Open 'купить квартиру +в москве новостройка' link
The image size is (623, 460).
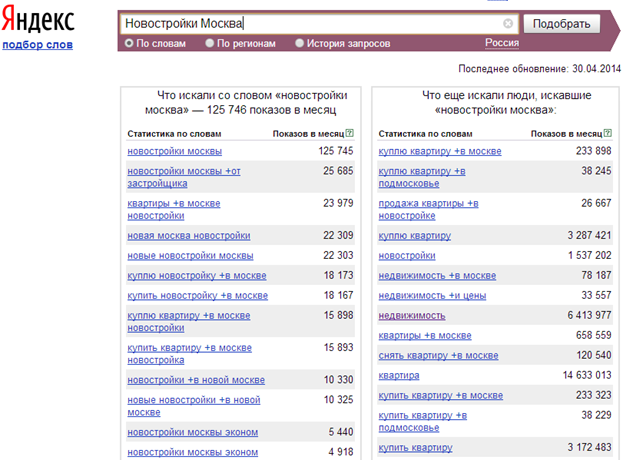pos(190,354)
